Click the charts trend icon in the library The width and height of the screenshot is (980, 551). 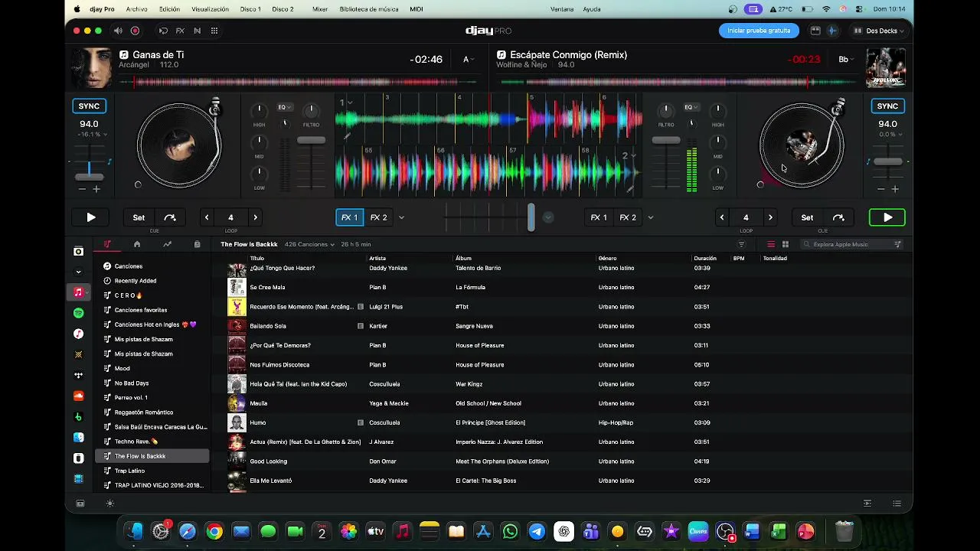167,244
